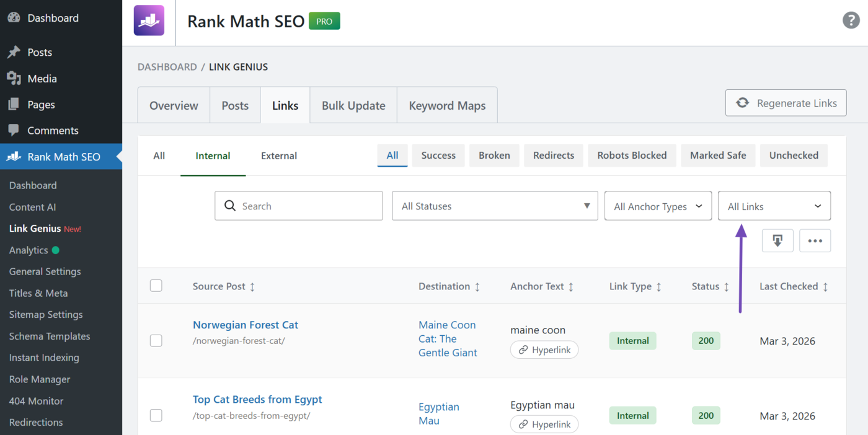Click the Rank Math logo icon
Screen dimensions: 868x435
tap(148, 20)
